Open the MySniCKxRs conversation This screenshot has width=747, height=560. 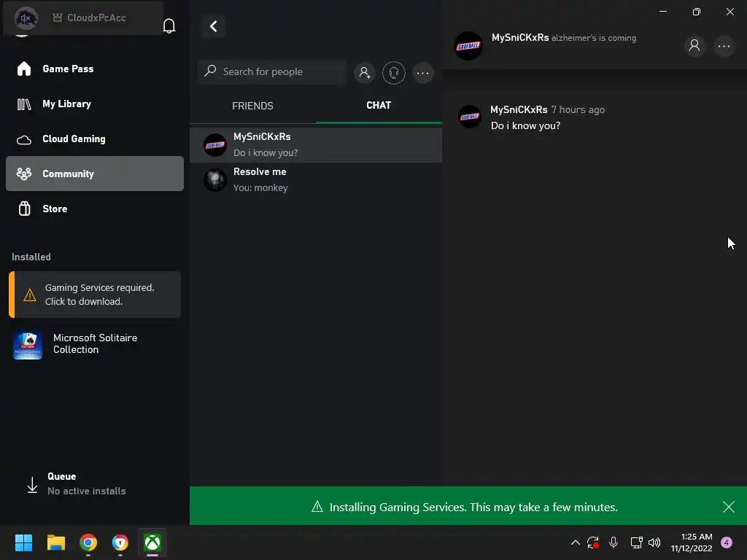[x=316, y=145]
